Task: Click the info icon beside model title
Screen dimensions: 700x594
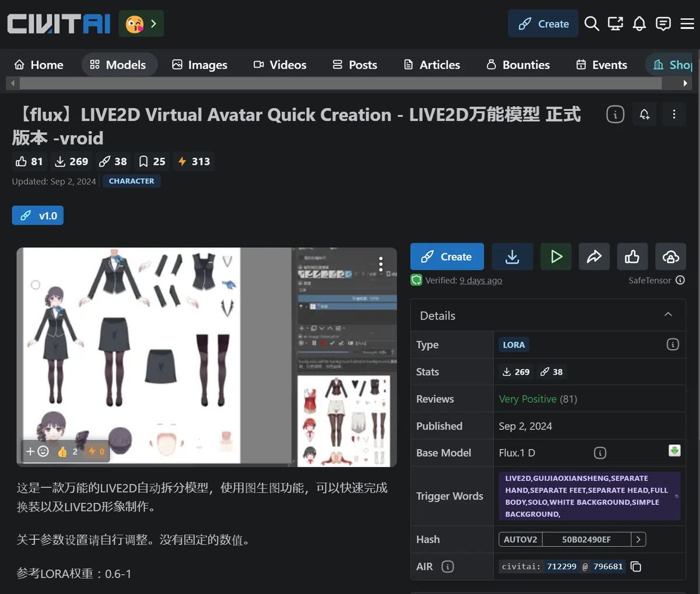Action: pyautogui.click(x=615, y=114)
